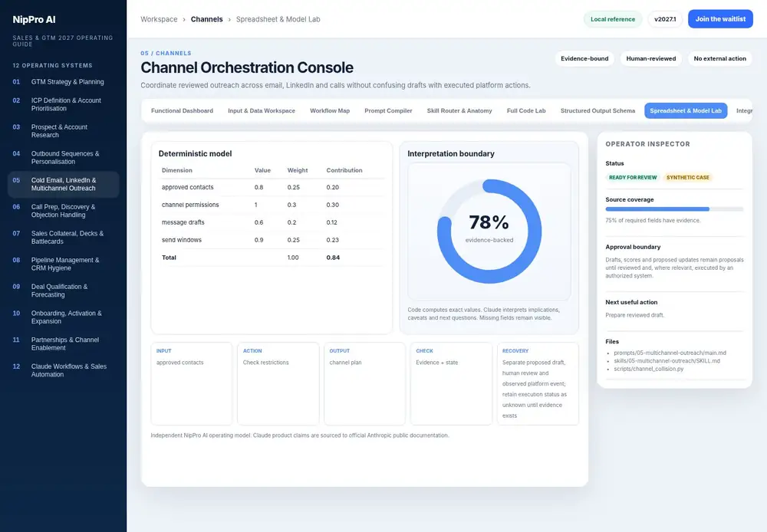The width and height of the screenshot is (767, 532).
Task: Click Join the waitlist button
Action: pyautogui.click(x=720, y=19)
